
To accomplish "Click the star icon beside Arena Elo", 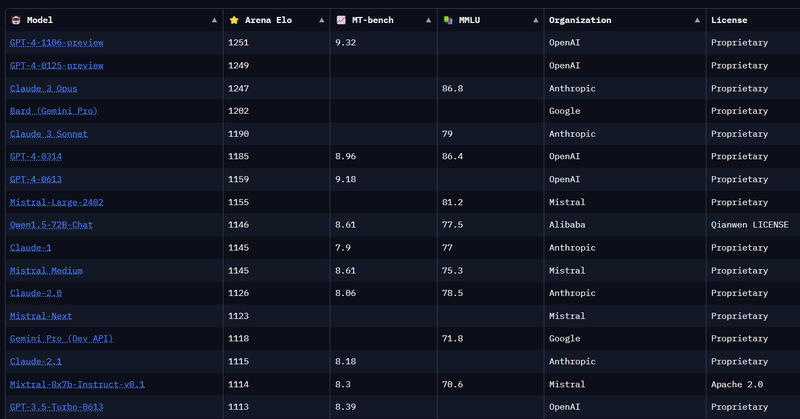I will (234, 20).
